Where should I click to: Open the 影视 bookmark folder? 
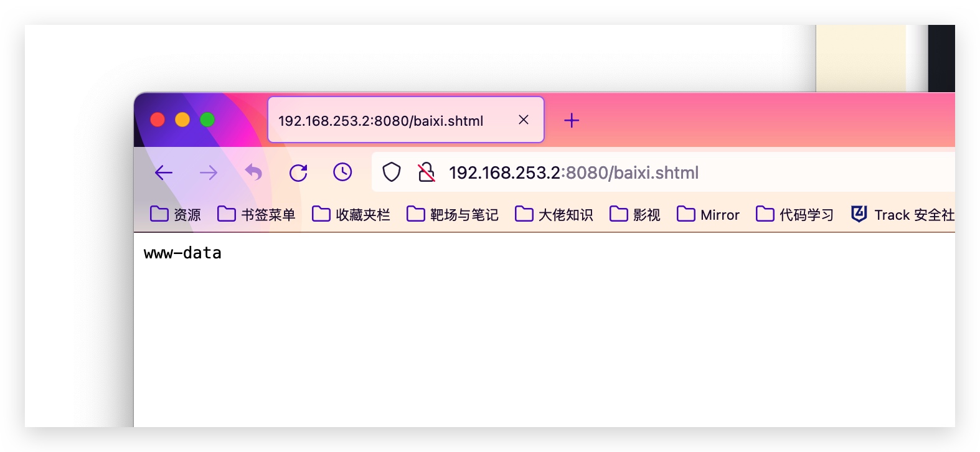(635, 215)
